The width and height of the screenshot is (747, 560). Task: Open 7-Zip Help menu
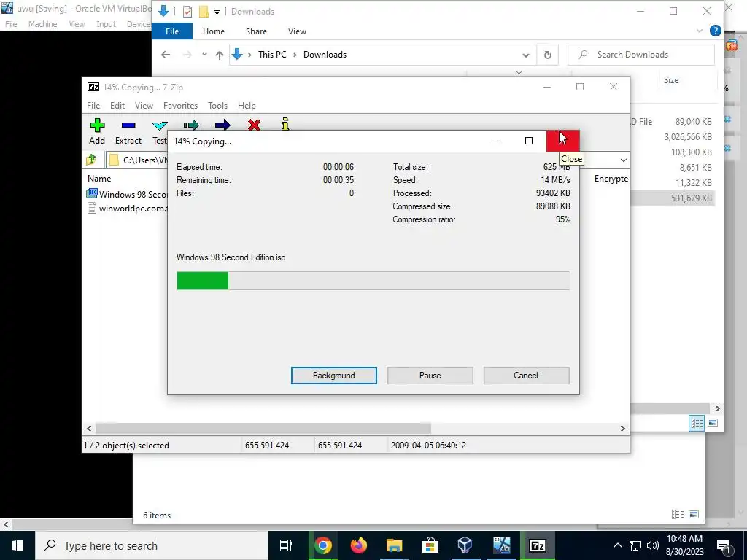click(x=247, y=106)
